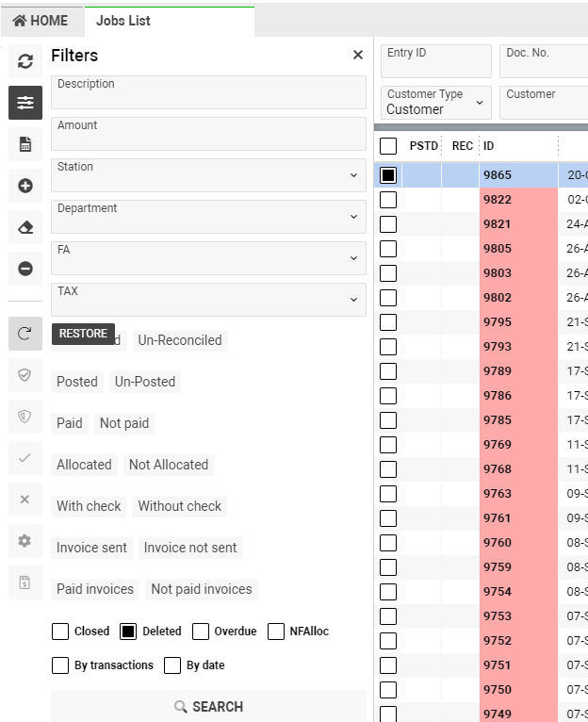This screenshot has width=588, height=722.
Task: Expand the Station dropdown
Action: click(208, 175)
